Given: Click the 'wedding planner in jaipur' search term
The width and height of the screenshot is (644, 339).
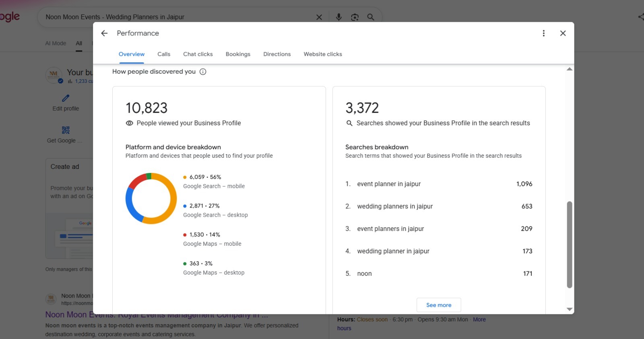Looking at the screenshot, I should (393, 251).
